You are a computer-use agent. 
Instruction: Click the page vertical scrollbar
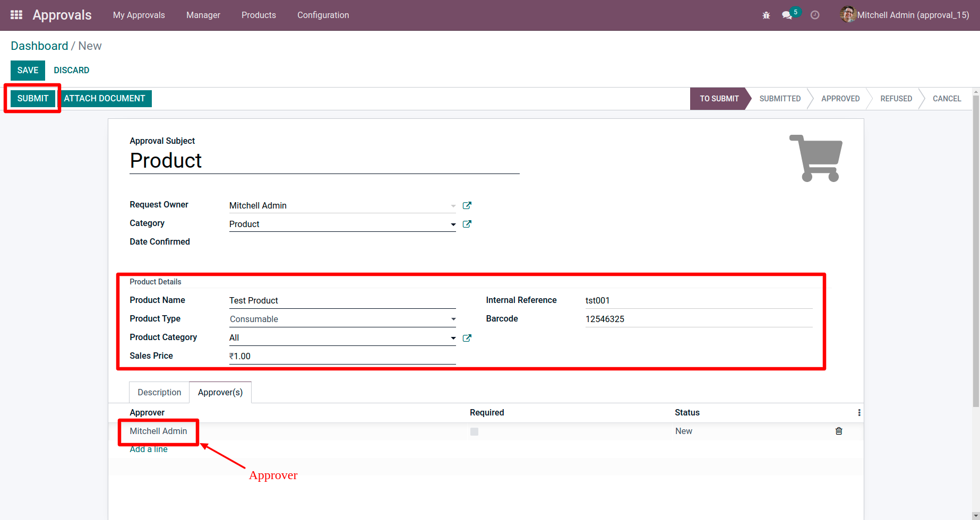(x=976, y=252)
